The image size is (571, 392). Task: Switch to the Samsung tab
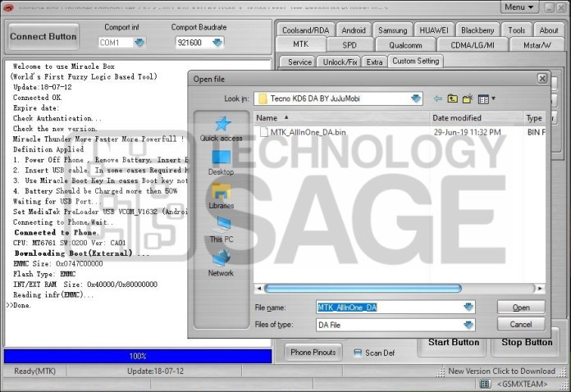[x=392, y=30]
